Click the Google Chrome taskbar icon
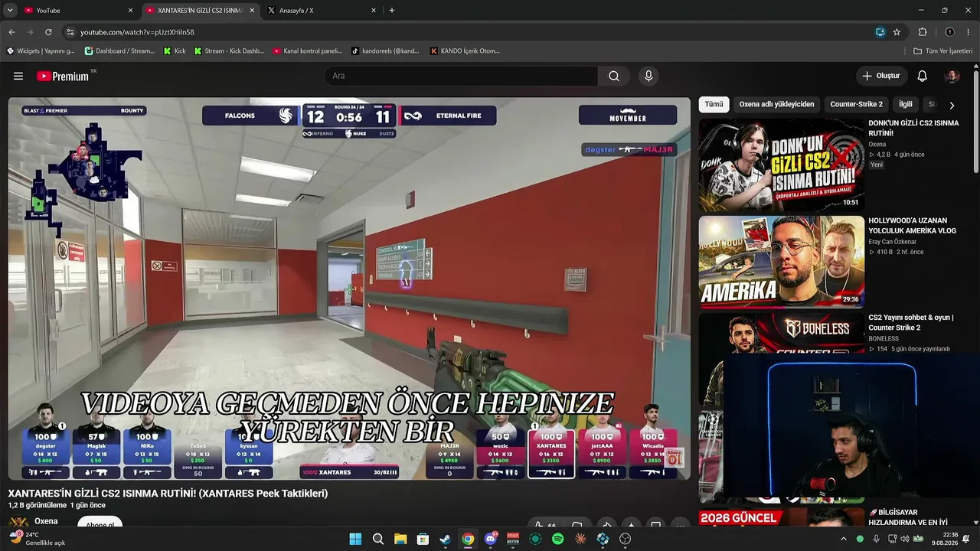 468,539
